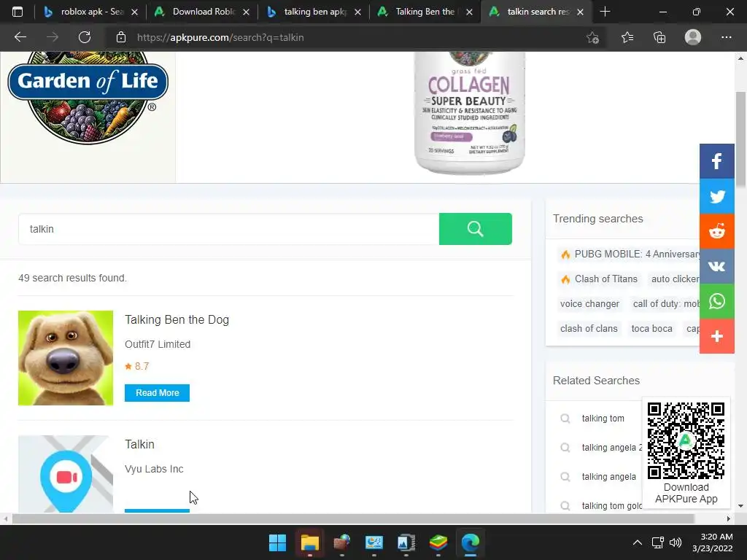Image resolution: width=747 pixels, height=560 pixels.
Task: Select clash of clans trending search
Action: click(x=589, y=329)
